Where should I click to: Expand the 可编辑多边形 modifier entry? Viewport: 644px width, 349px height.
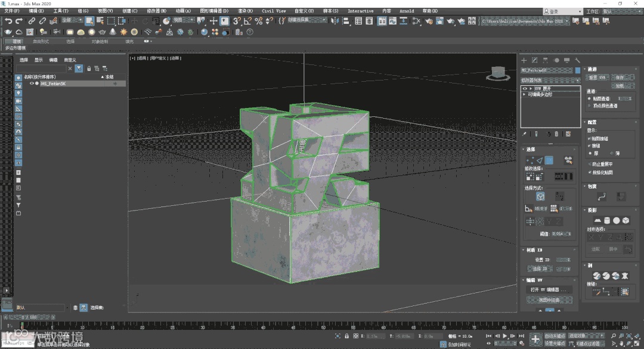pyautogui.click(x=524, y=94)
